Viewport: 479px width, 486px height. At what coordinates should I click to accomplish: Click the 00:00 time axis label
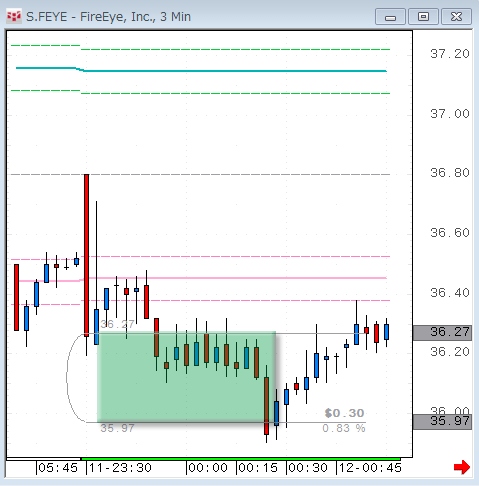click(208, 468)
